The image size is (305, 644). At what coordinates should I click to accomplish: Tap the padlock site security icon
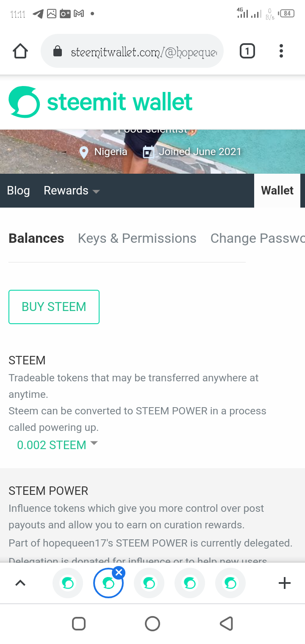pyautogui.click(x=57, y=52)
